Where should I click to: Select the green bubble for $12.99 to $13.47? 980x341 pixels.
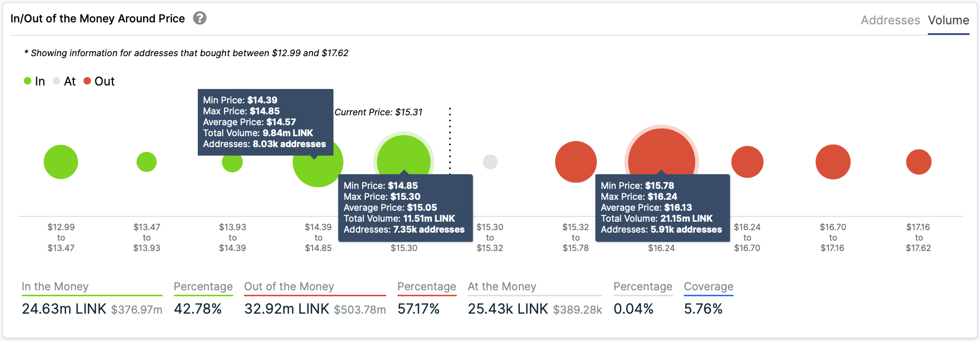point(61,161)
